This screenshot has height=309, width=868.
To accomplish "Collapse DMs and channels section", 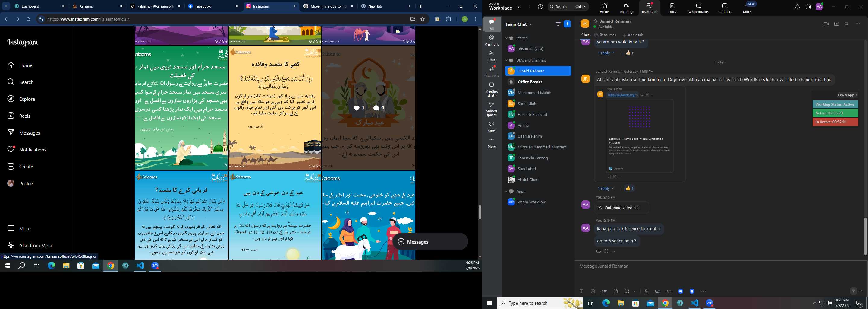I will (506, 60).
